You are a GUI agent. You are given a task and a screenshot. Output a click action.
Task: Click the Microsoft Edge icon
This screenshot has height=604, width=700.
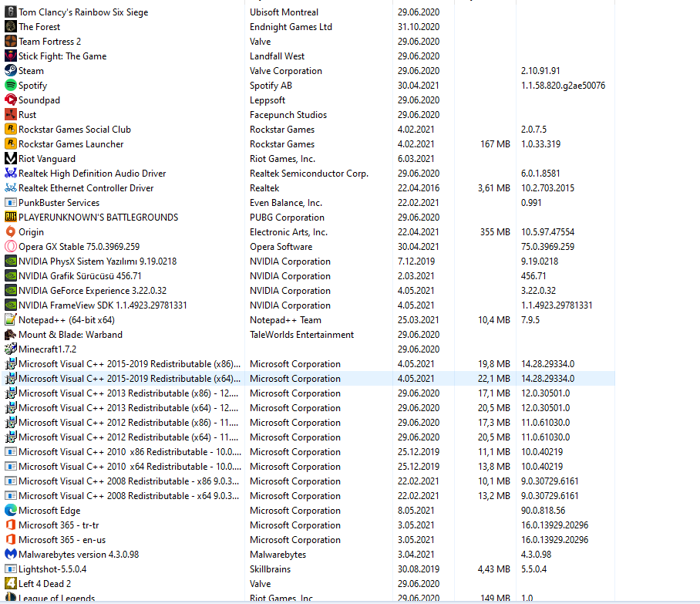click(x=11, y=510)
